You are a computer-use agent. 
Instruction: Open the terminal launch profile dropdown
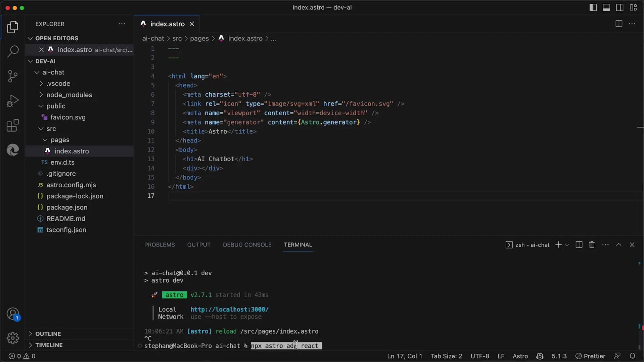tap(567, 245)
